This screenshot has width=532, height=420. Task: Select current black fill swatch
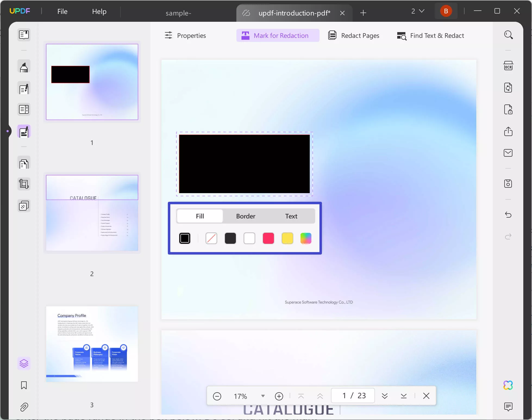(x=185, y=239)
